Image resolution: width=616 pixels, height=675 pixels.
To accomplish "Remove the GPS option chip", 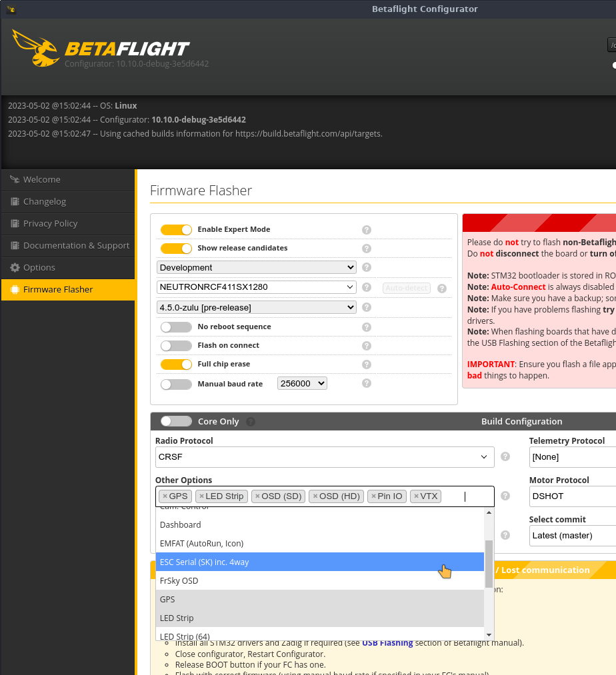I will pos(164,496).
